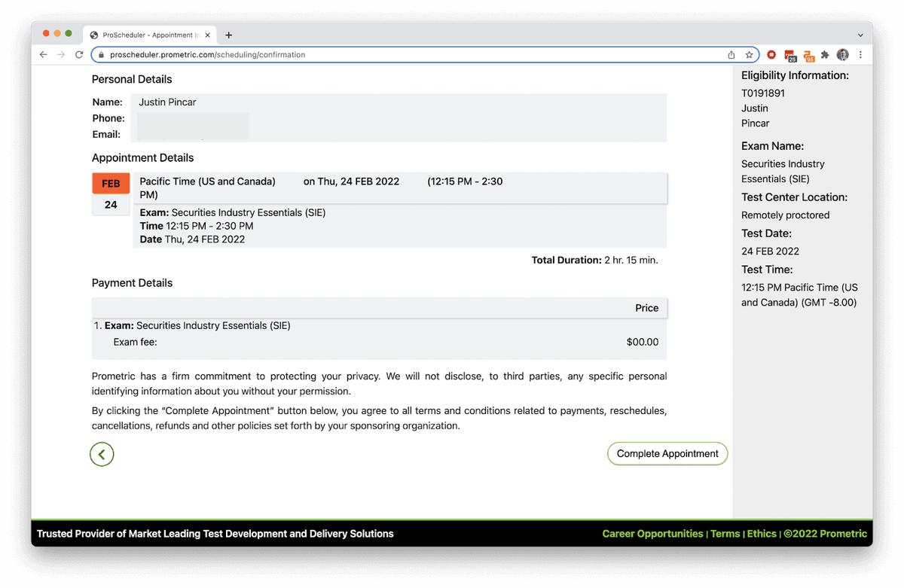
Task: Bookmark this page with the star icon
Action: click(x=749, y=55)
